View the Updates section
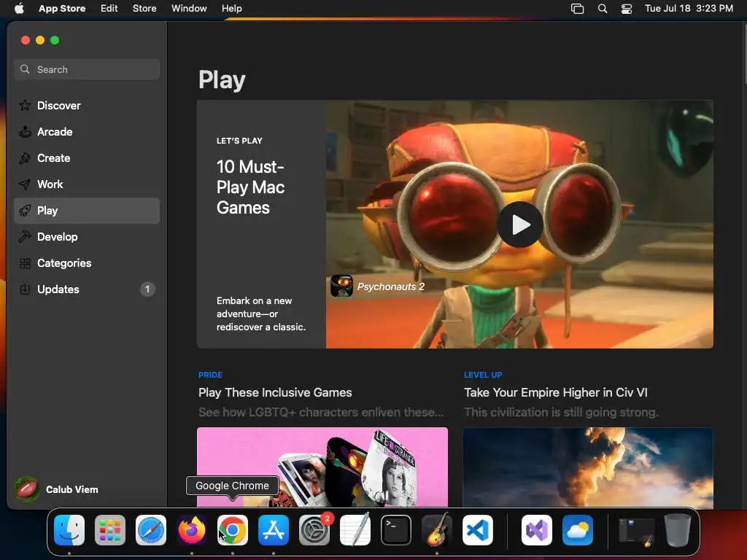The image size is (747, 560). click(x=87, y=289)
